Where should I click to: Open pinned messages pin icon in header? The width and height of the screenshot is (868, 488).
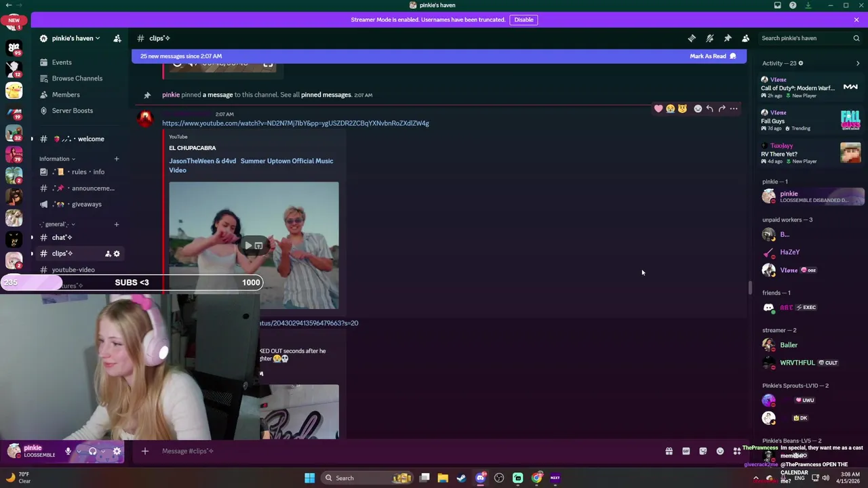coord(728,38)
